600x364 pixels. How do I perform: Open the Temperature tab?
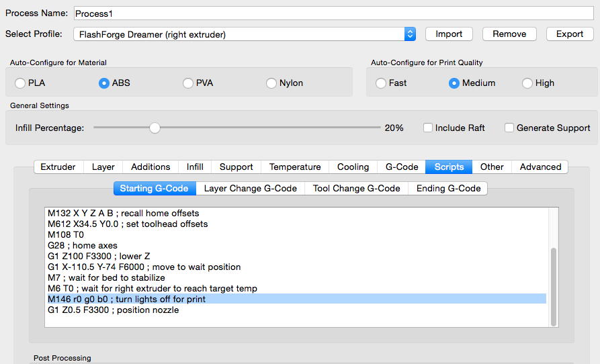pyautogui.click(x=295, y=167)
